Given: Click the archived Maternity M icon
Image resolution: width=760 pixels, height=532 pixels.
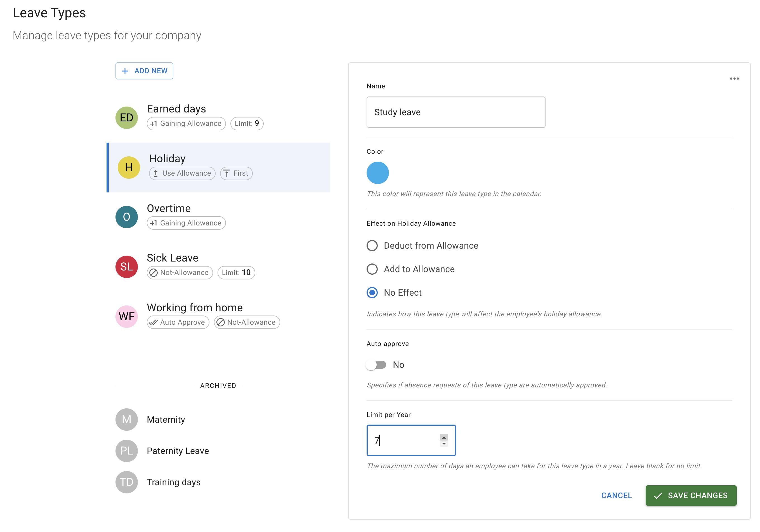Looking at the screenshot, I should coord(126,419).
